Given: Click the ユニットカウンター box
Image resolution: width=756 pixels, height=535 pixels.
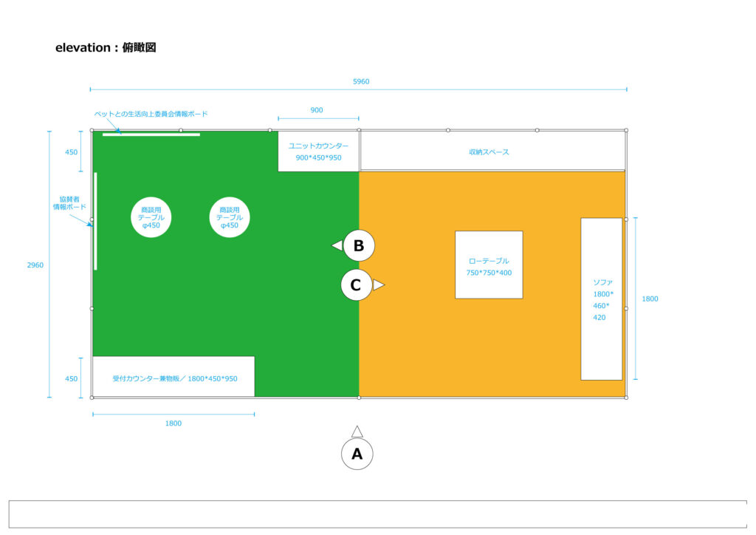Looking at the screenshot, I should pyautogui.click(x=318, y=151).
